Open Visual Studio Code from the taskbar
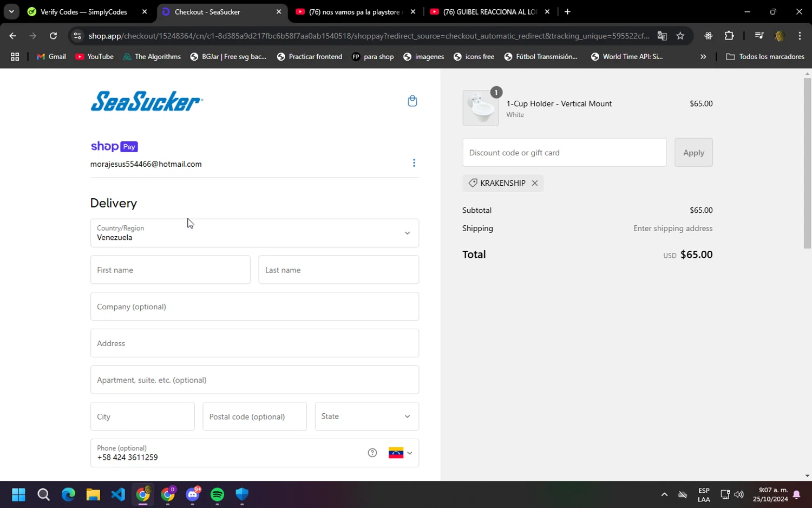The width and height of the screenshot is (812, 508). click(118, 494)
